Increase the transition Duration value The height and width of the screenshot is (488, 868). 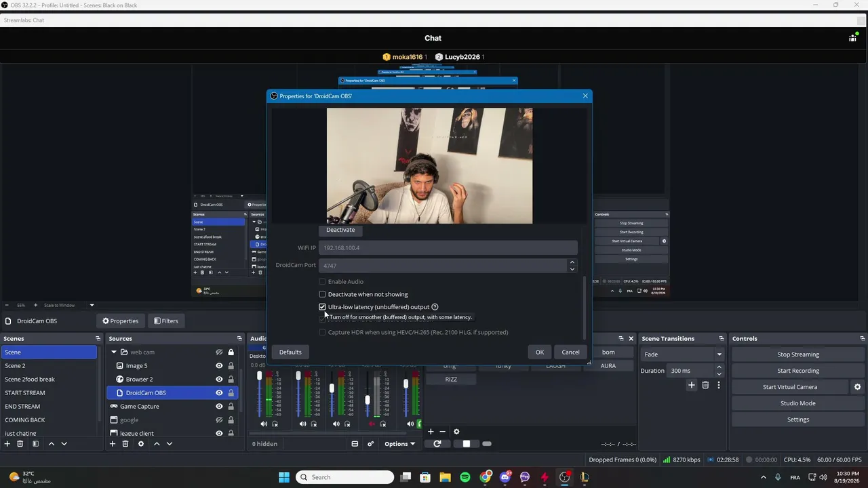[x=719, y=367]
